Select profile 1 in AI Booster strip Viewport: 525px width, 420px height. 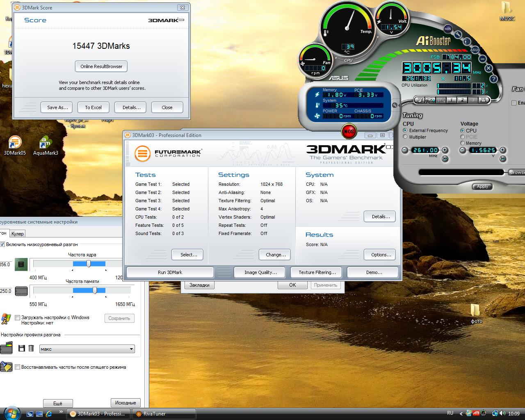(x=451, y=100)
